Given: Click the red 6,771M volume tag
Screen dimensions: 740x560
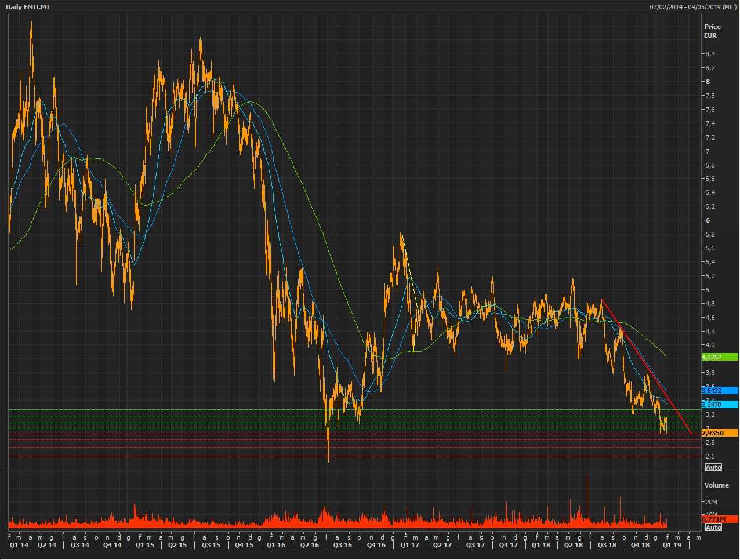Looking at the screenshot, I should (720, 519).
